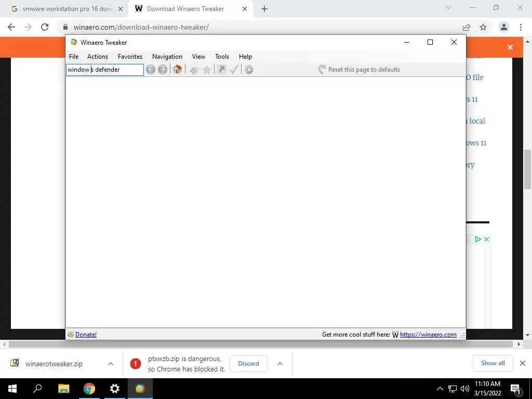Viewport: 532px width, 399px height.
Task: Click the Back arrow in Winaero Tweaker toolbar
Action: click(x=151, y=70)
